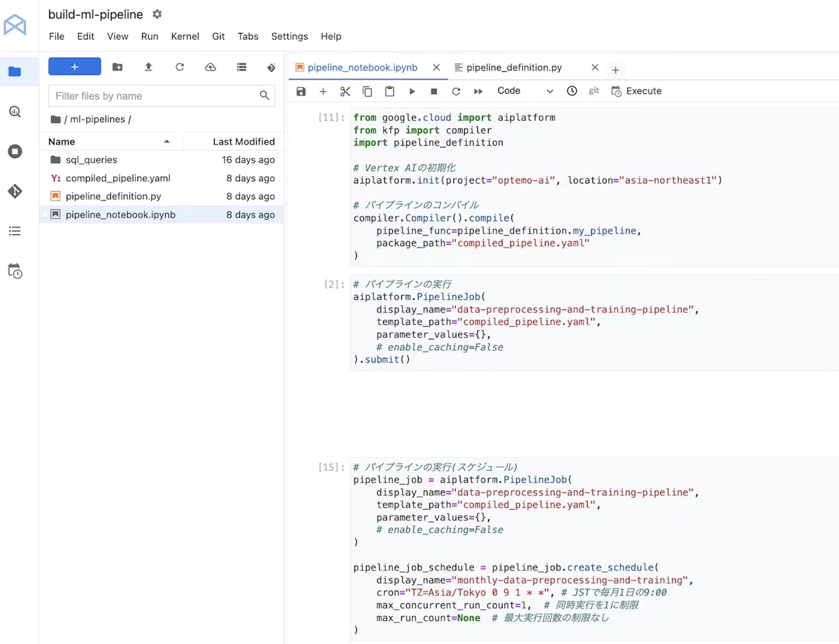Screen dimensions: 839x644
Task: Open the Code cell type dropdown
Action: point(525,91)
